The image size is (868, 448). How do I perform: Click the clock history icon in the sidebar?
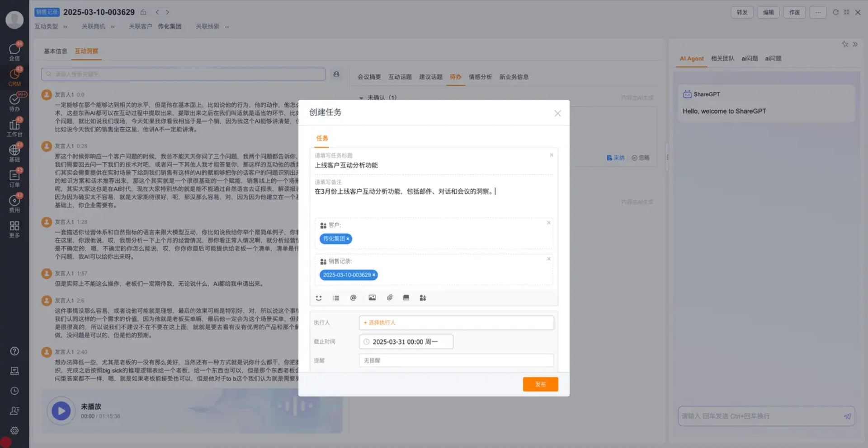[x=14, y=391]
